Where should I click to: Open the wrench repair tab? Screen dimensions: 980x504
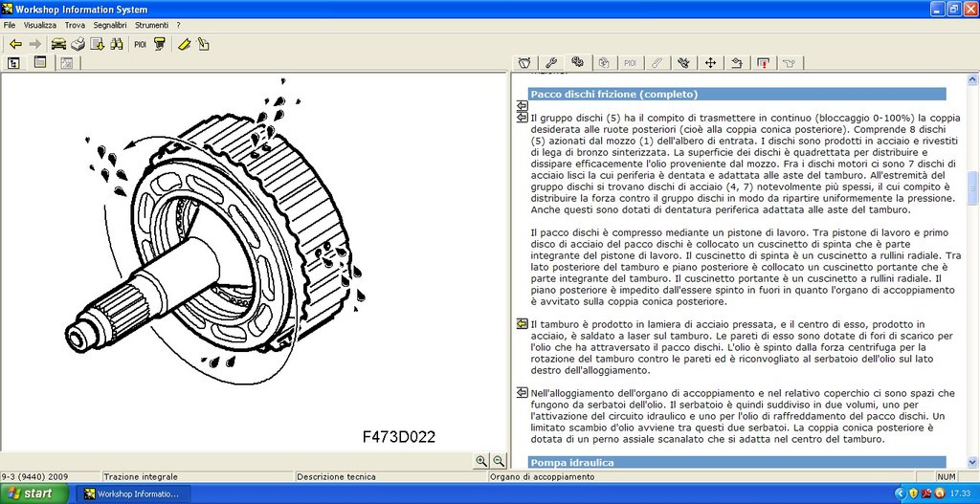(x=551, y=62)
